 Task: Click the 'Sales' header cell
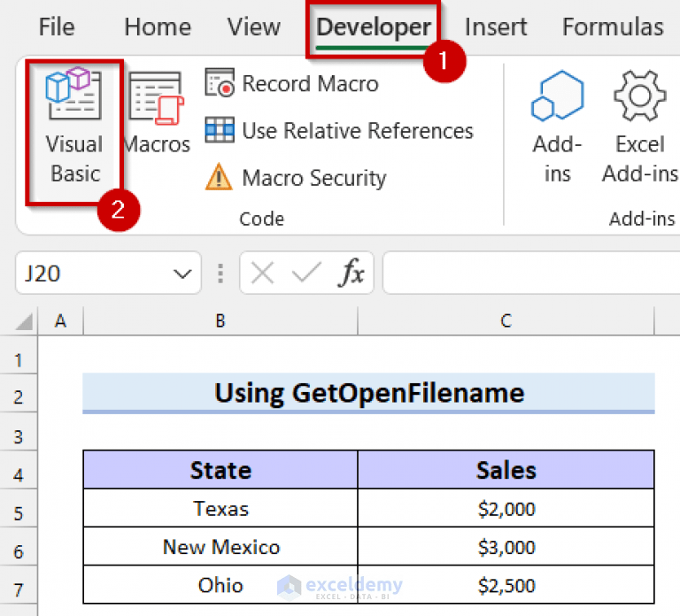coord(506,470)
